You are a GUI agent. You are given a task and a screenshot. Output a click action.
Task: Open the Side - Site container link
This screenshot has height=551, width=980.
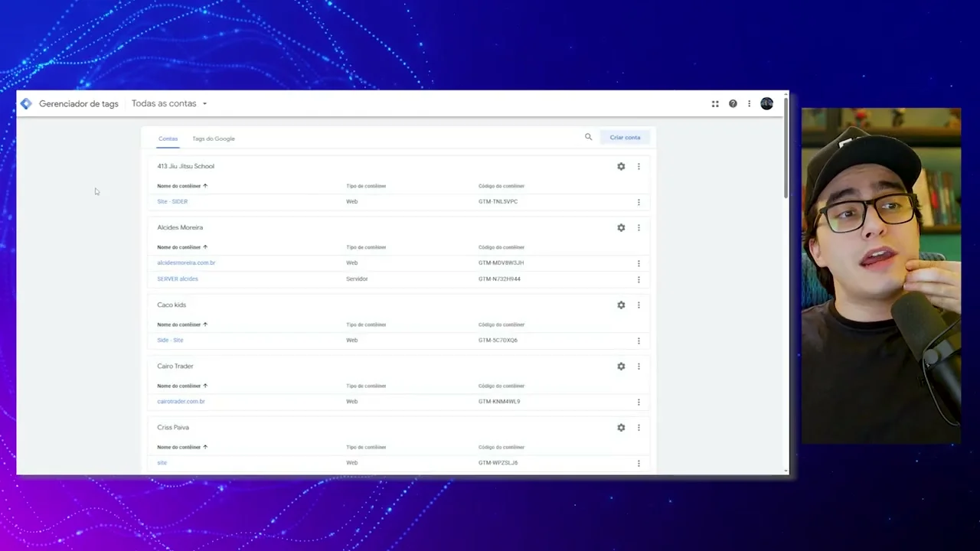(170, 340)
